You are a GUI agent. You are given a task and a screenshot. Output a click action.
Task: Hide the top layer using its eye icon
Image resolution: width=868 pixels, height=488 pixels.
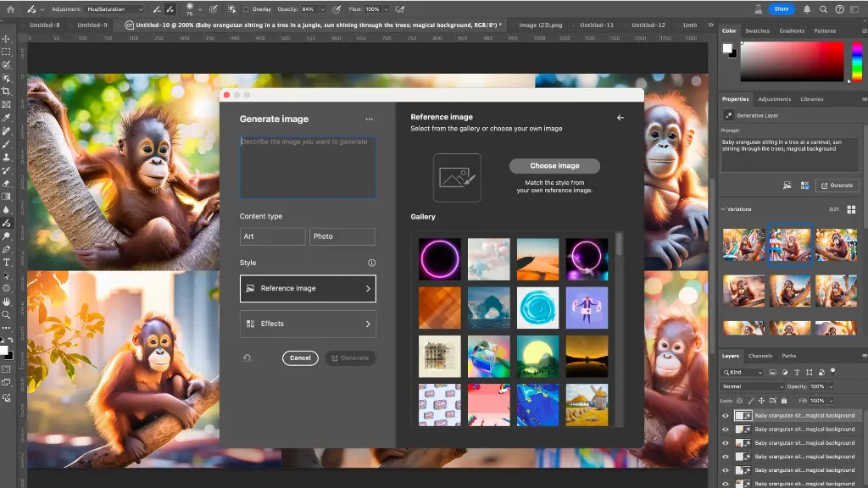[725, 416]
